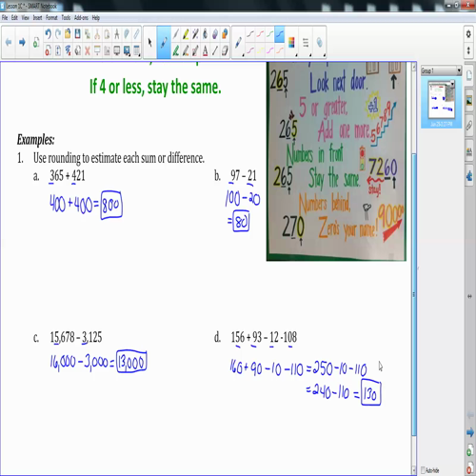The width and height of the screenshot is (476, 476).
Task: Pick the yellow pen line style
Action: (x=260, y=50)
